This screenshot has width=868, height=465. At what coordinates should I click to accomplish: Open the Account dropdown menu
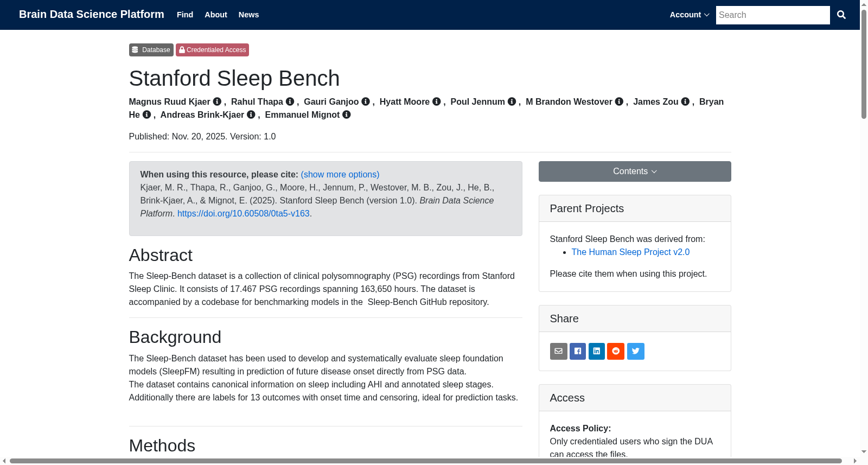(690, 15)
